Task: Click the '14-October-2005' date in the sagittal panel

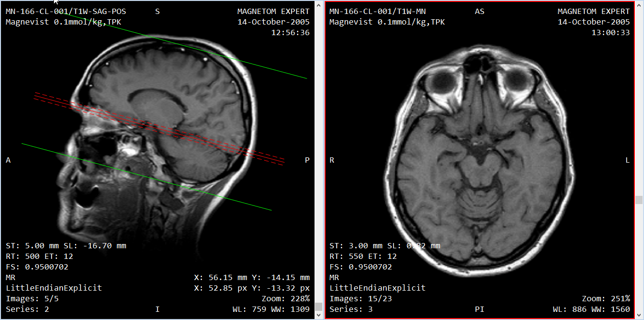Action: point(274,22)
